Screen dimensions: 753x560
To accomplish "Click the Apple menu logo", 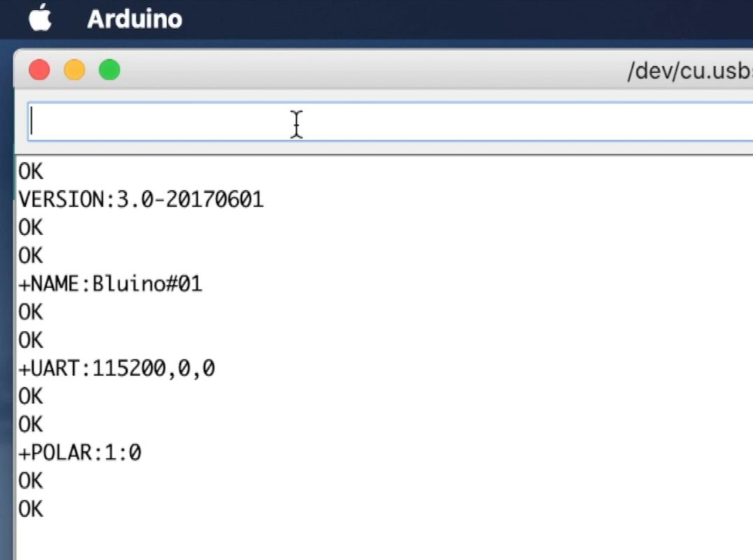I will click(40, 19).
